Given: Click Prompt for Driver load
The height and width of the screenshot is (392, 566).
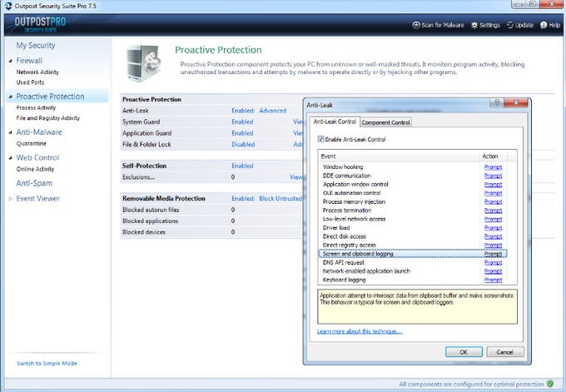Looking at the screenshot, I should click(493, 227).
